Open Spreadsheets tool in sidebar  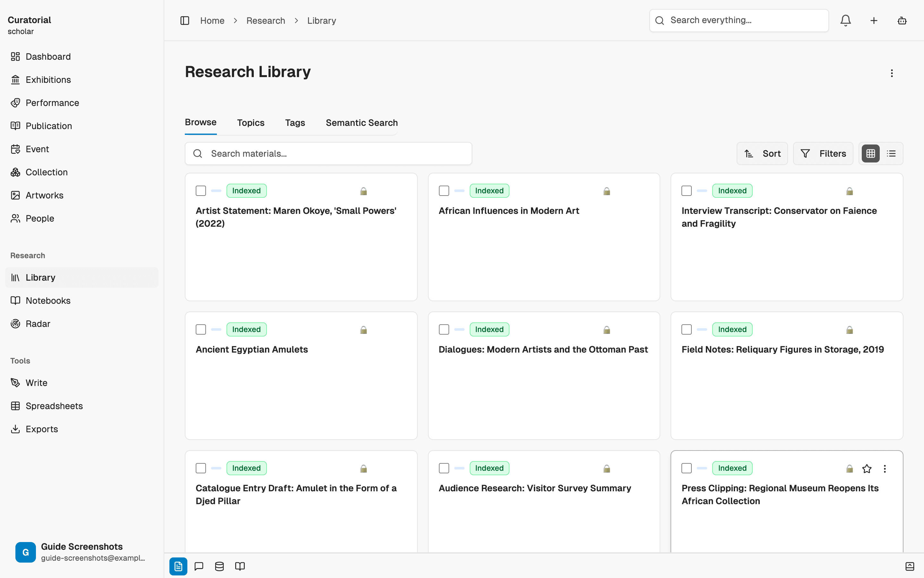(x=82, y=406)
